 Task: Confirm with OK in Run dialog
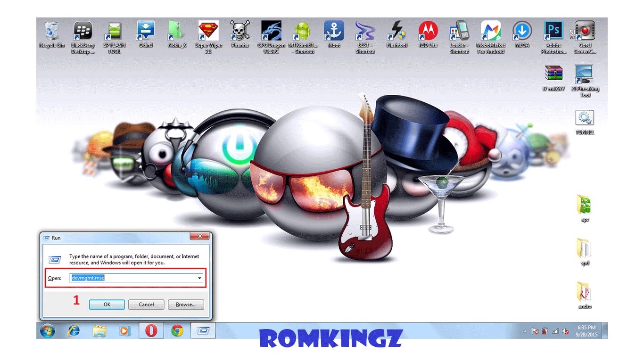(x=107, y=304)
